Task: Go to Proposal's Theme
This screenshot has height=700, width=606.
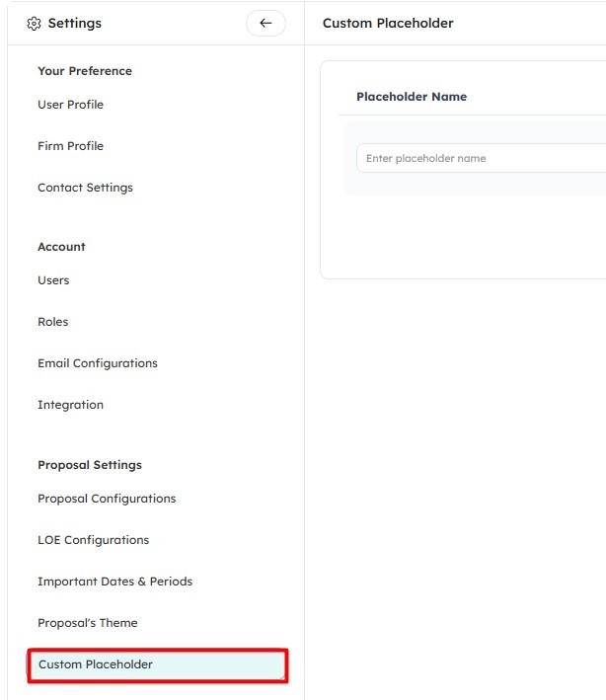Action: 88,623
